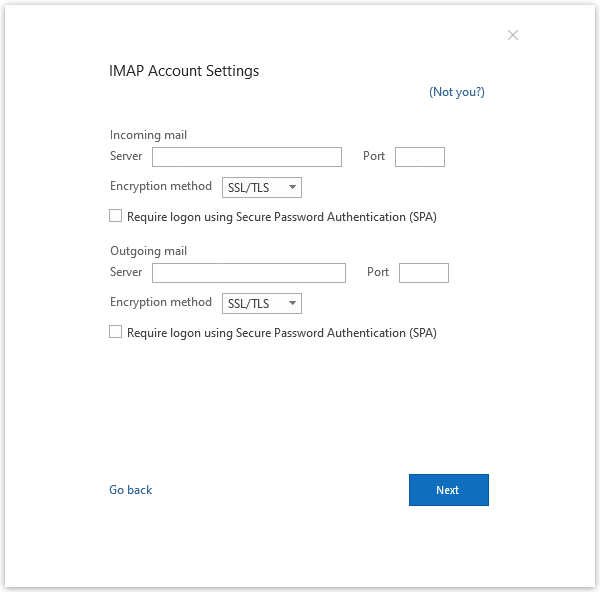Open incoming mail Encryption method dropdown
The image size is (600, 592).
262,188
